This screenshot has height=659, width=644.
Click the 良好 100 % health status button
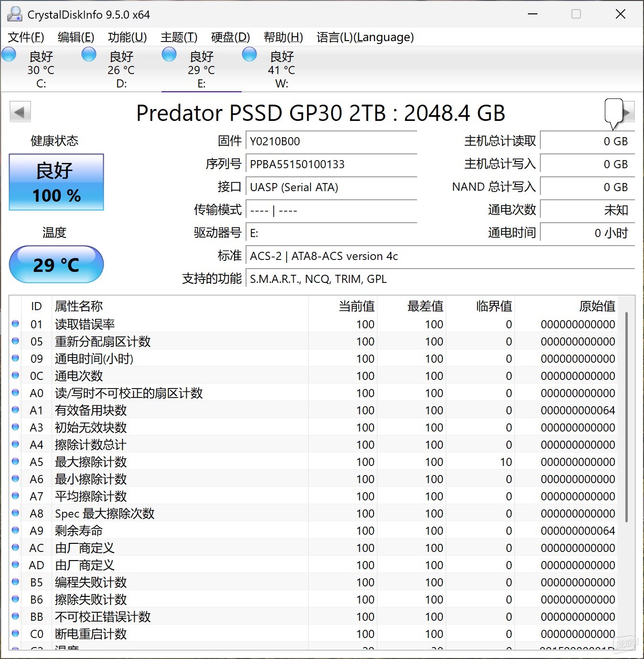click(56, 182)
